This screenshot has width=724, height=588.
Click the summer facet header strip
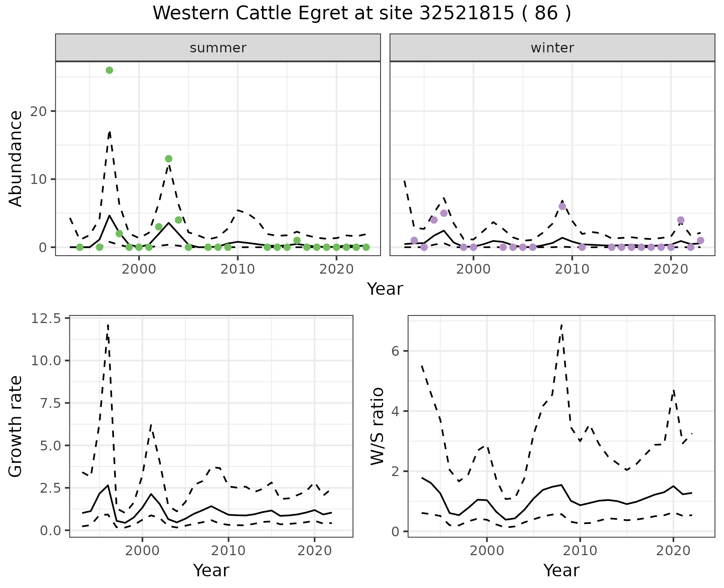(x=218, y=48)
